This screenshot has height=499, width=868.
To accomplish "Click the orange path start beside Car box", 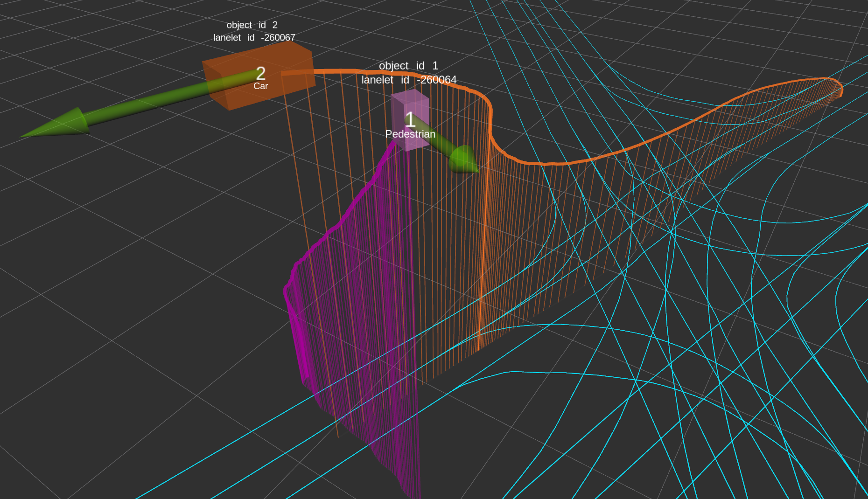I will click(286, 73).
